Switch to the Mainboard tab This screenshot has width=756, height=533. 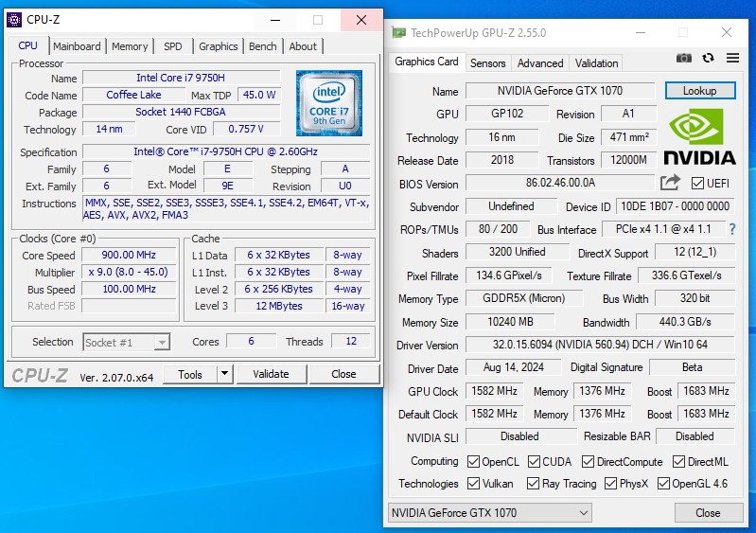point(78,46)
